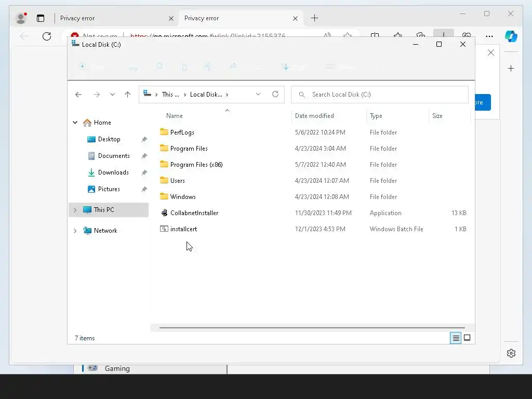The image size is (532, 399).
Task: Close the second Privacy error tab in Edge
Action: tap(295, 18)
